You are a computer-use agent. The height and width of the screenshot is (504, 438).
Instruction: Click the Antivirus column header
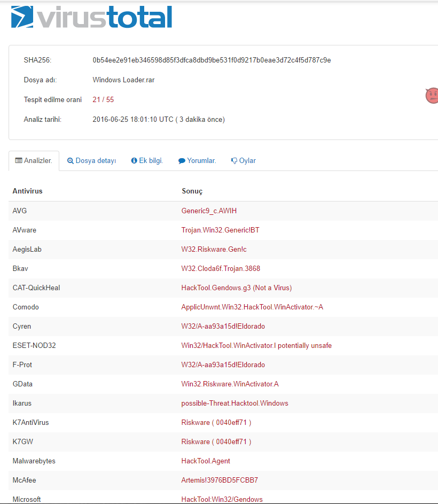(27, 191)
